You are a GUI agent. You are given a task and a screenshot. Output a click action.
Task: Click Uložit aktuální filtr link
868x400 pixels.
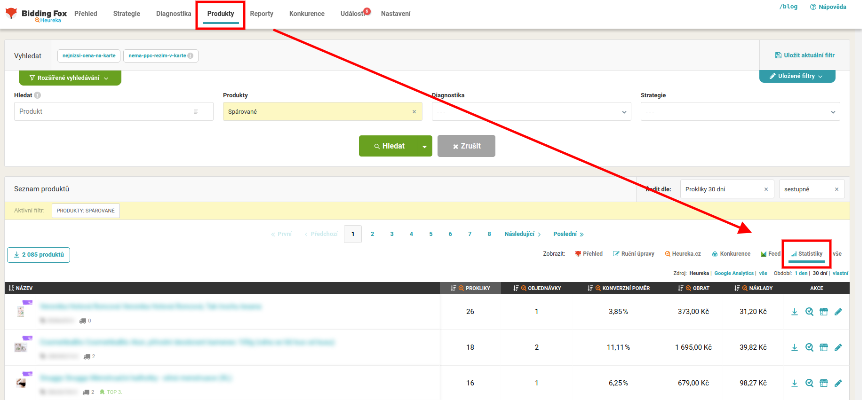pos(805,55)
